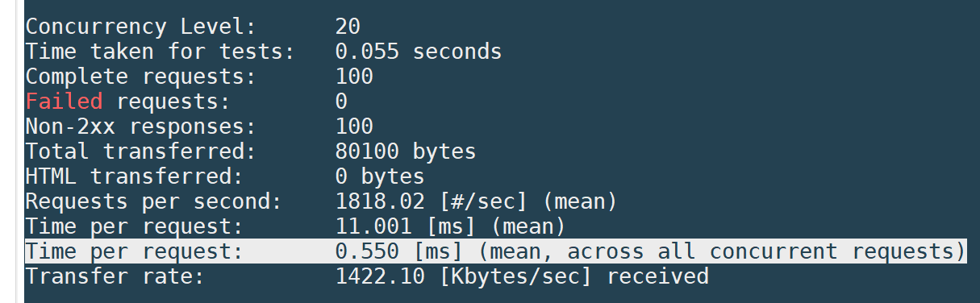Click the red Failed word
Screen dimensions: 980x303
point(64,102)
